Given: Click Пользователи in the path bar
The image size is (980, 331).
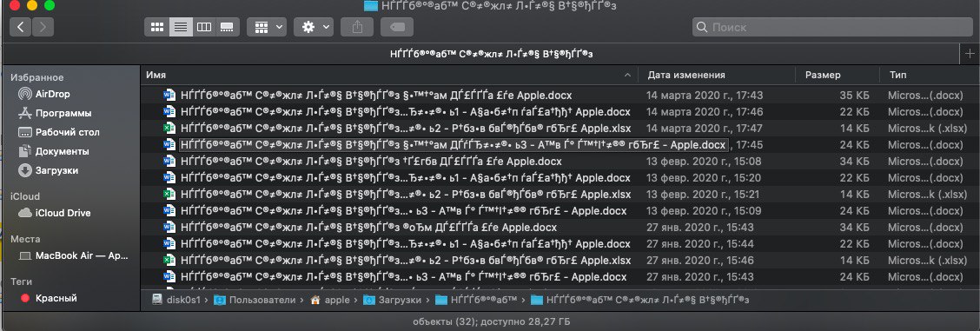Looking at the screenshot, I should tap(255, 300).
